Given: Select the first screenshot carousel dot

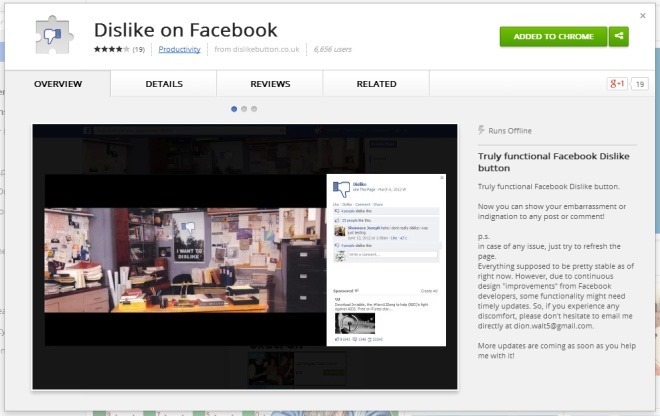Looking at the screenshot, I should tap(234, 108).
